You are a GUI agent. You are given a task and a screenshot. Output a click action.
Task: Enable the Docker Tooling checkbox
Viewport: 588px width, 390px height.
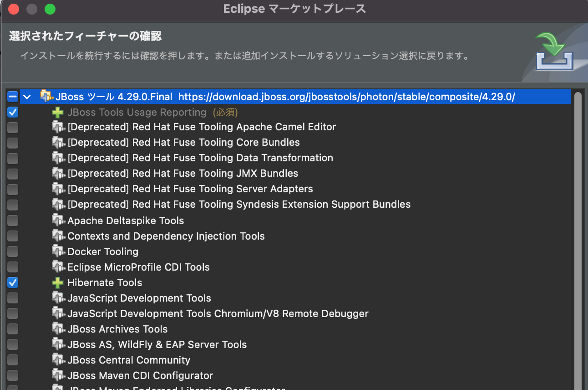12,251
